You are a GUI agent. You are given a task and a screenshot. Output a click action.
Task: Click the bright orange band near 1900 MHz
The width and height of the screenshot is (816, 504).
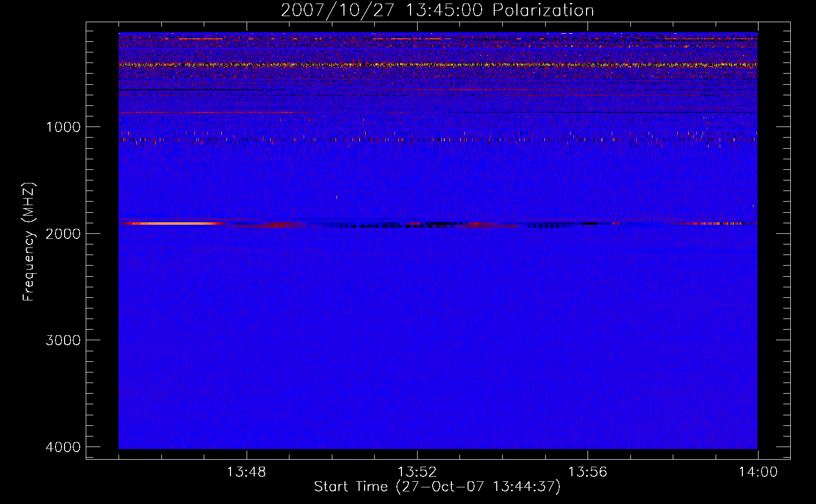(174, 223)
